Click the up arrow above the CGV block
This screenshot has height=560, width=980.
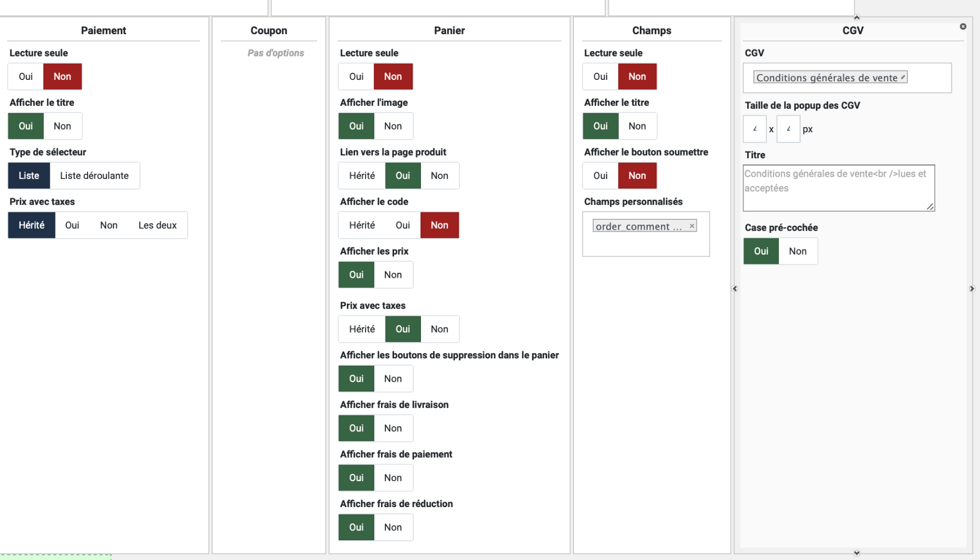(857, 18)
